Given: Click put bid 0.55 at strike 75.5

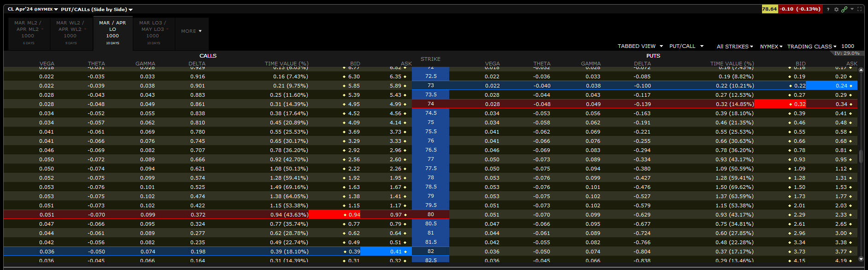Looking at the screenshot, I should [x=799, y=132].
